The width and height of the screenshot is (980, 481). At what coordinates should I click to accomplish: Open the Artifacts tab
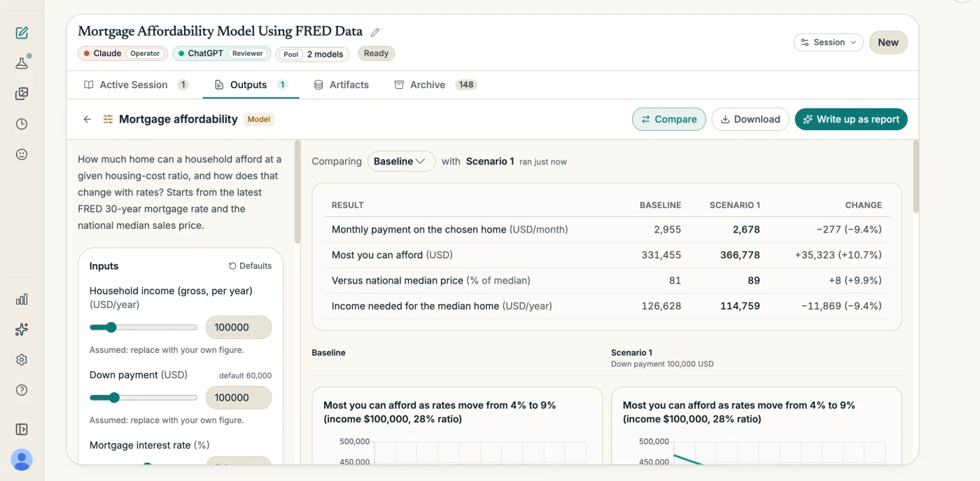click(x=341, y=85)
